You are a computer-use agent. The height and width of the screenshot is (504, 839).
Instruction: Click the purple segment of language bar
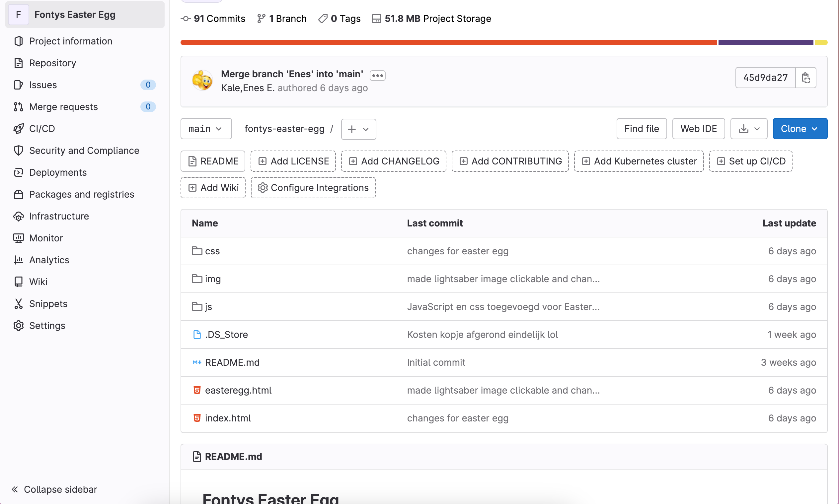click(x=765, y=42)
